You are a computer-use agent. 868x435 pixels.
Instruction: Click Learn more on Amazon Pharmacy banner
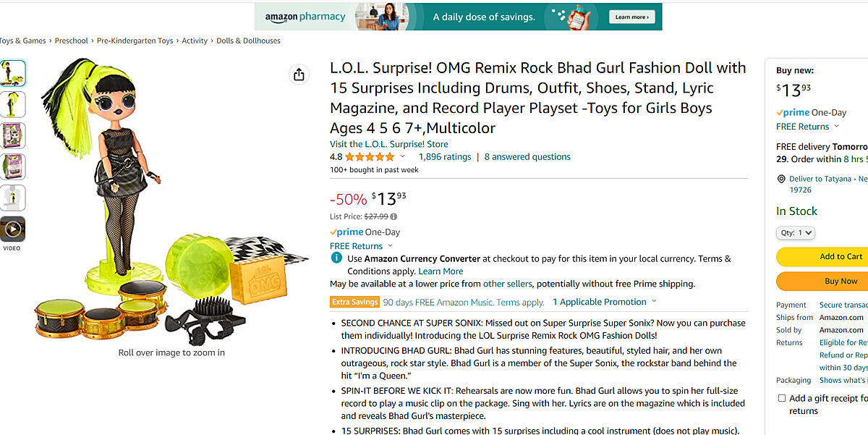[x=631, y=17]
